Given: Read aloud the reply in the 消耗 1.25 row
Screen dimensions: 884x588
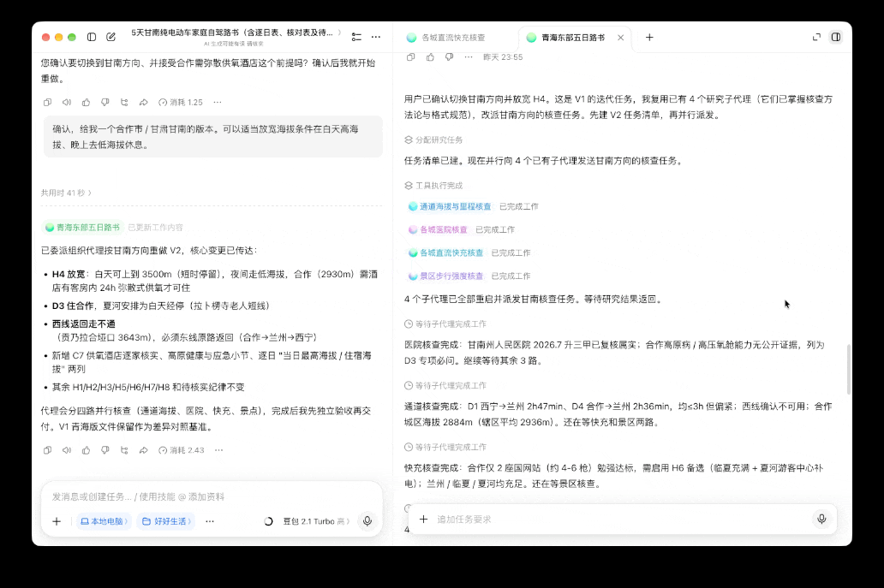Looking at the screenshot, I should click(67, 103).
